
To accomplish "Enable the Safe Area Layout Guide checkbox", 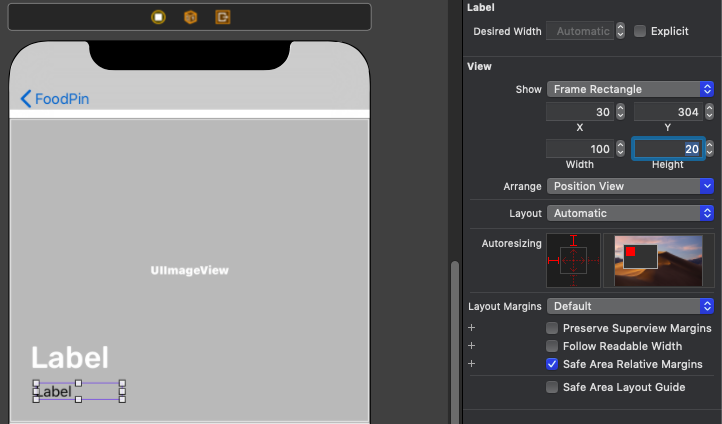I will (552, 387).
